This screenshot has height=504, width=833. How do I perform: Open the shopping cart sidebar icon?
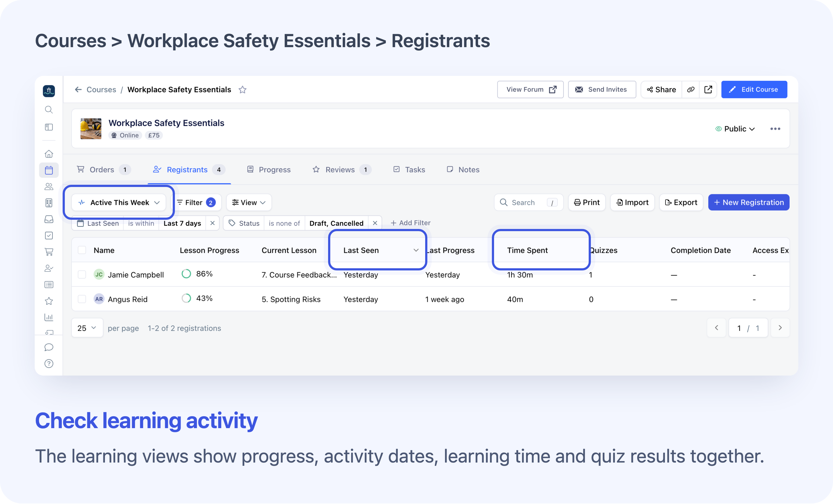(49, 252)
